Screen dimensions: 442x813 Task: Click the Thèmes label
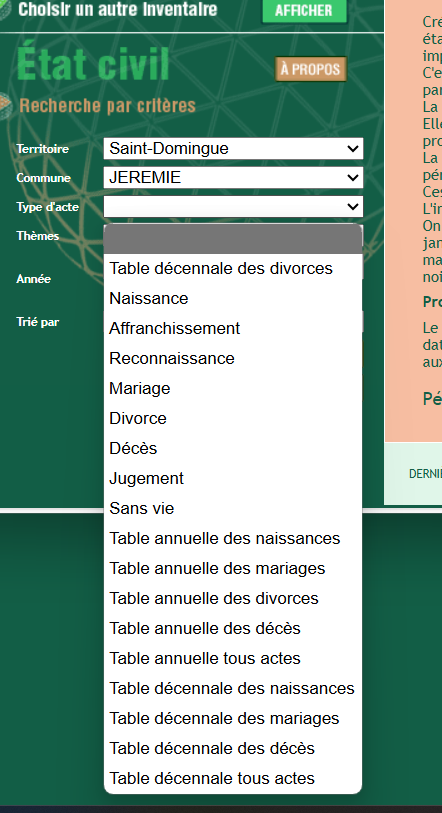pyautogui.click(x=37, y=236)
